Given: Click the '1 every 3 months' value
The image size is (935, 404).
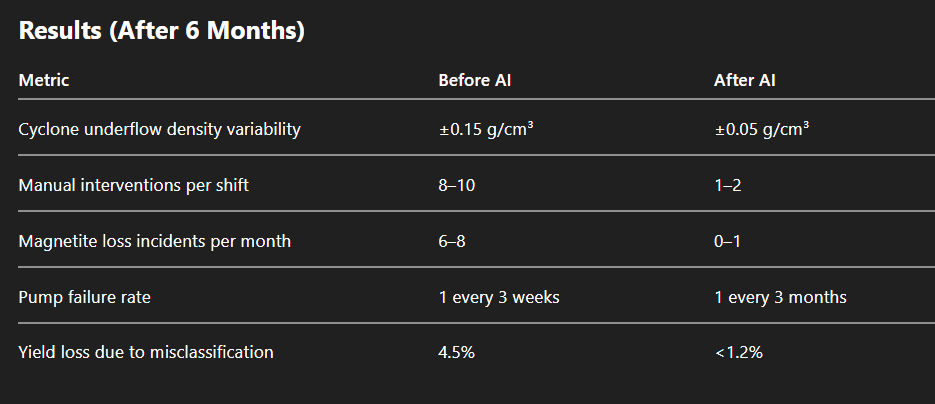Looking at the screenshot, I should (780, 297).
